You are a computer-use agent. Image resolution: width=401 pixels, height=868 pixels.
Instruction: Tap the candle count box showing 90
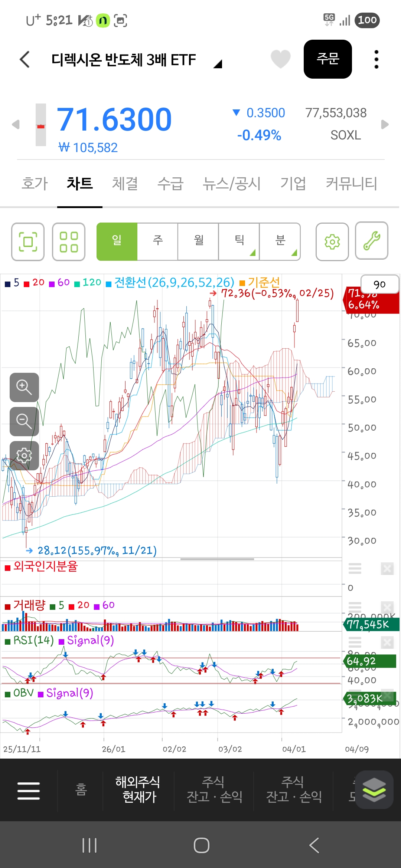(379, 285)
